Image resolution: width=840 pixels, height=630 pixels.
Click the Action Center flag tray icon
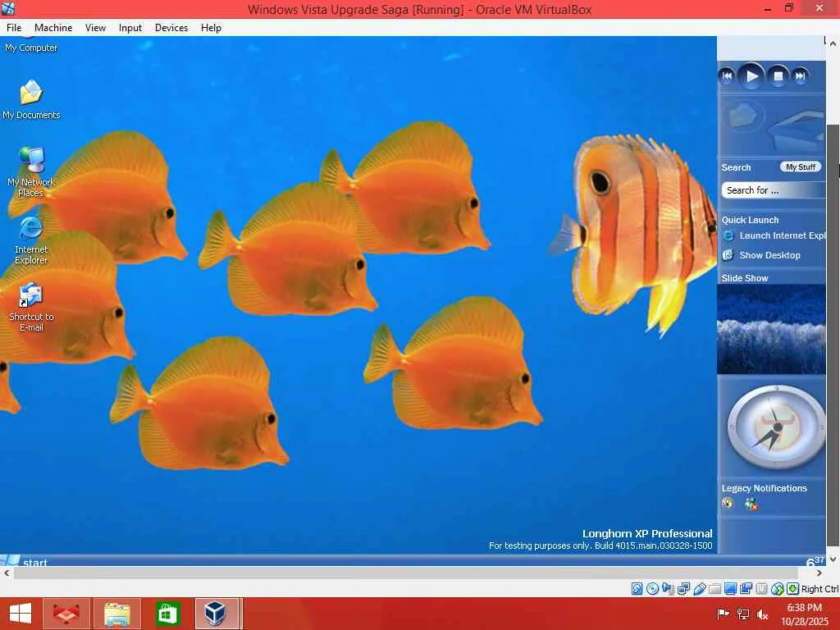tap(723, 614)
